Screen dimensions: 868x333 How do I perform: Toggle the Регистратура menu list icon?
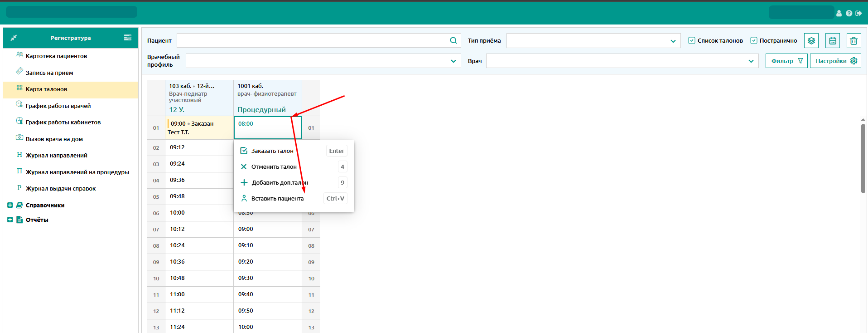[x=128, y=38]
